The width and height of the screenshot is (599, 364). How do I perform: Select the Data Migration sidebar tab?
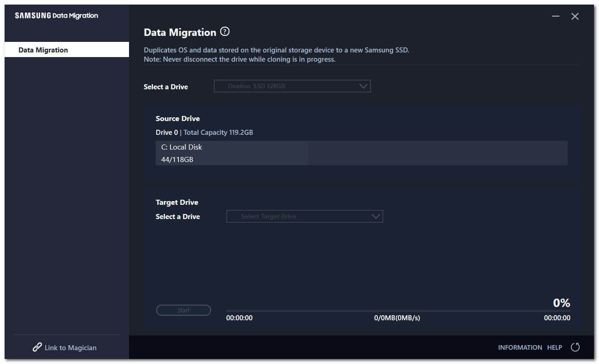click(x=43, y=50)
